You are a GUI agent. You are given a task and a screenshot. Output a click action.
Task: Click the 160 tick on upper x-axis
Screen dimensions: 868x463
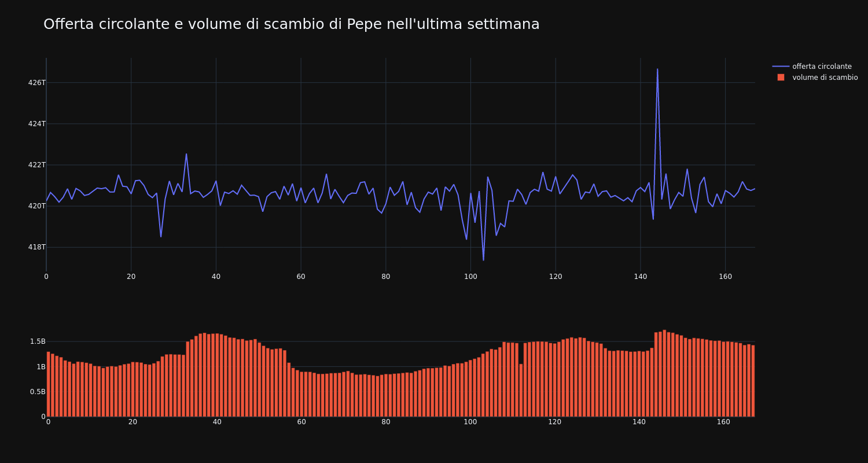click(725, 277)
